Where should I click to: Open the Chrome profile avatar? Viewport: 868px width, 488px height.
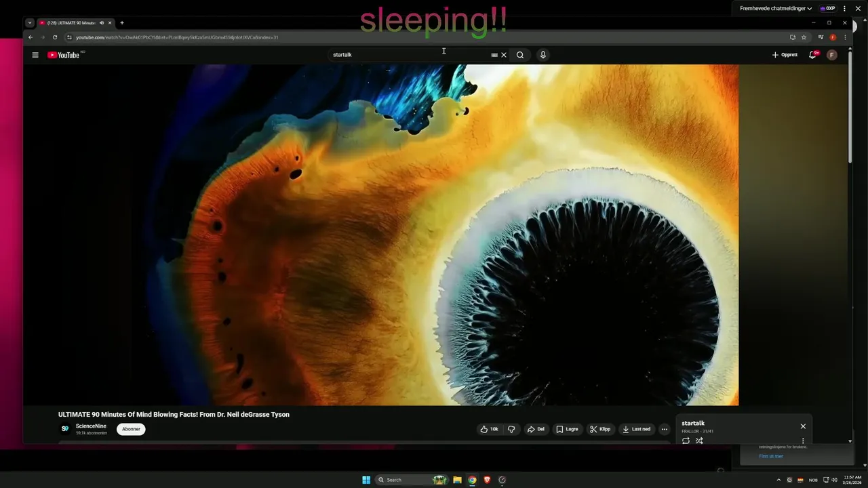pos(833,37)
